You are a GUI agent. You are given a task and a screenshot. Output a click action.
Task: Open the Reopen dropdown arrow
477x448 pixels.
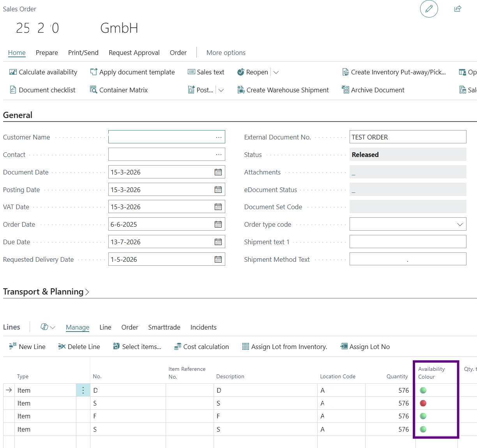click(276, 72)
